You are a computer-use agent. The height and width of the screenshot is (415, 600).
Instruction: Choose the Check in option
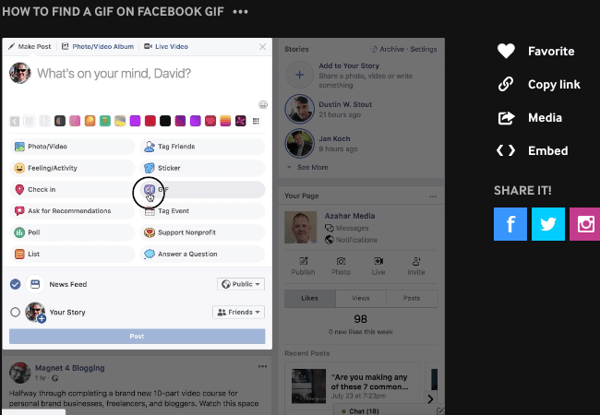pyautogui.click(x=72, y=189)
